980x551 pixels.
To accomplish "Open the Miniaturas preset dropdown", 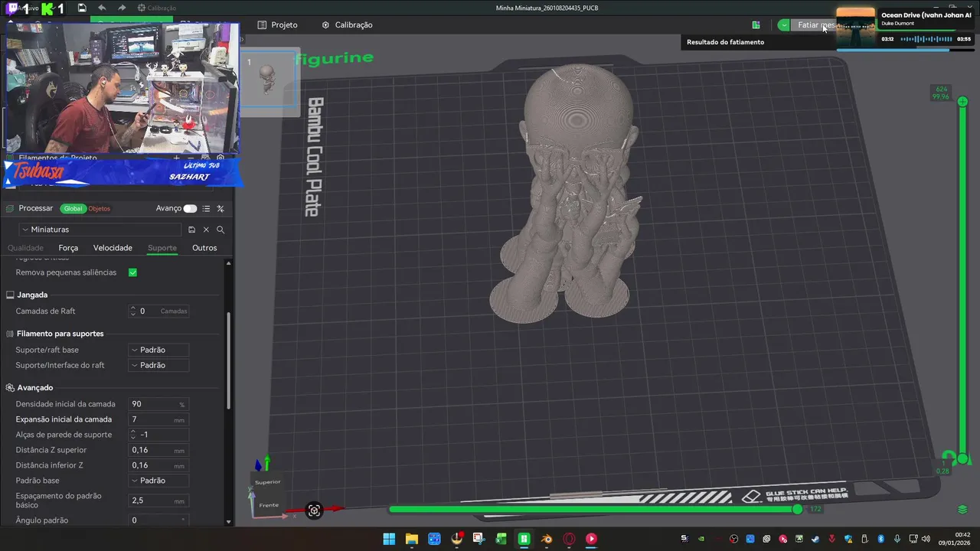I will point(100,230).
